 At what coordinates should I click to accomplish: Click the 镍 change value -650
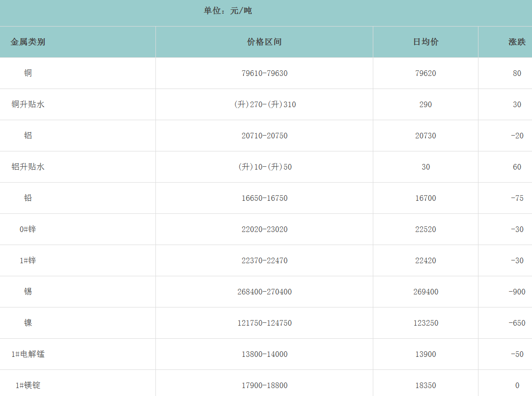click(517, 323)
